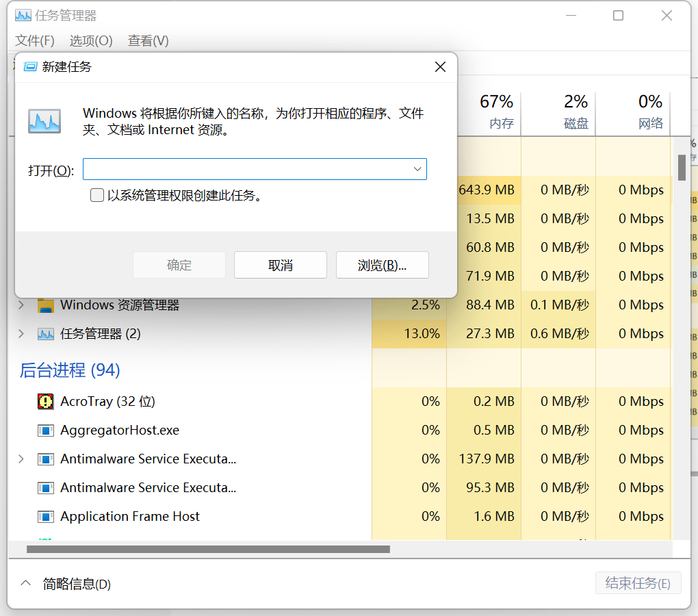Collapse view with 简略信息 chevron

pyautogui.click(x=26, y=583)
